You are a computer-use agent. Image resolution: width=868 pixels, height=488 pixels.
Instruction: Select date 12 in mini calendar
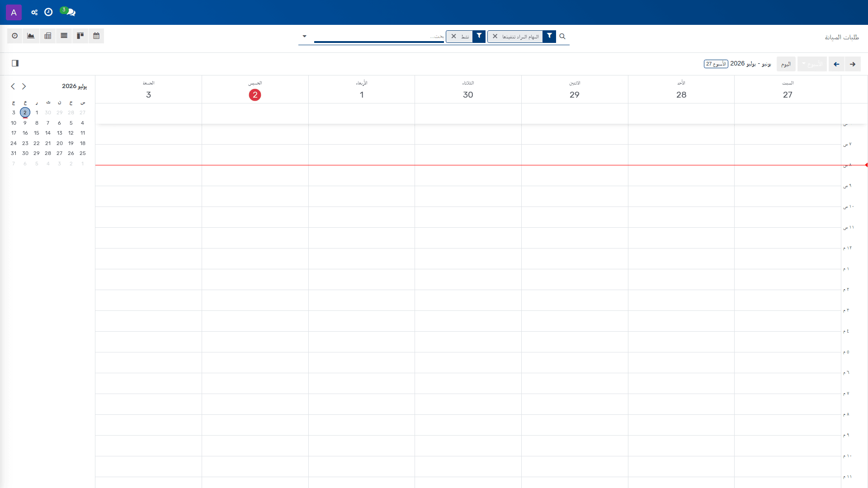pyautogui.click(x=71, y=133)
